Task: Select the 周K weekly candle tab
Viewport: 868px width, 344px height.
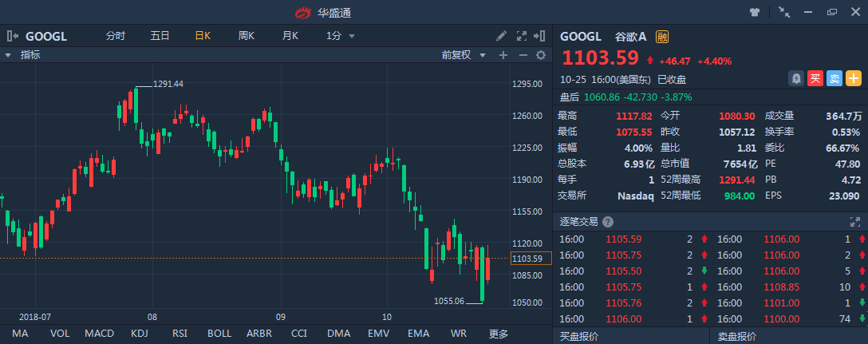Action: point(247,36)
